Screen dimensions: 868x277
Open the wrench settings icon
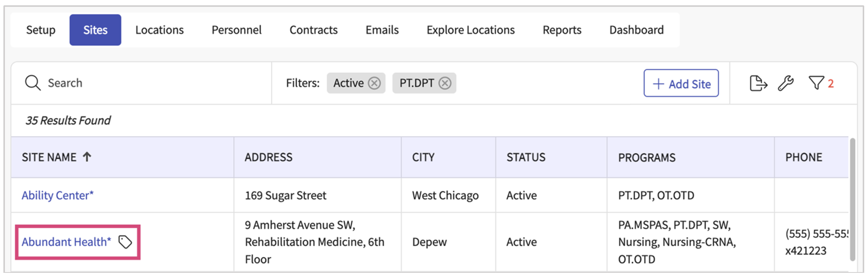pyautogui.click(x=786, y=83)
